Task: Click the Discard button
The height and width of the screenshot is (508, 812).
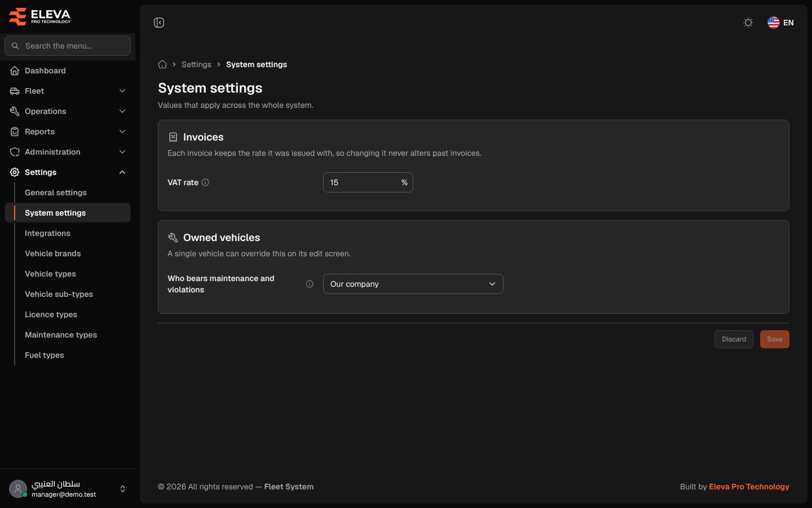Action: pyautogui.click(x=734, y=339)
